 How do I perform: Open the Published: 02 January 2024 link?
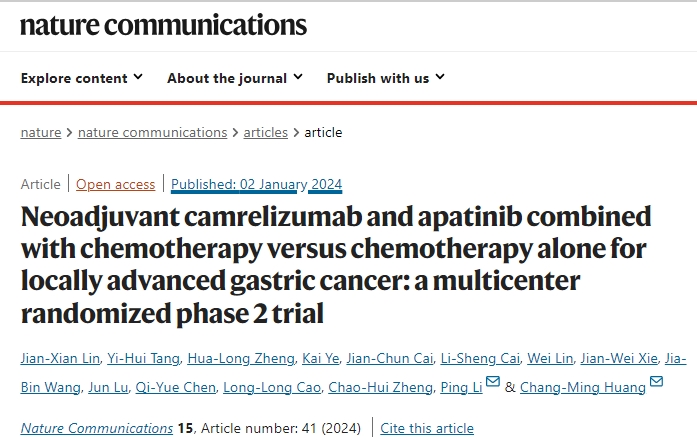256,184
